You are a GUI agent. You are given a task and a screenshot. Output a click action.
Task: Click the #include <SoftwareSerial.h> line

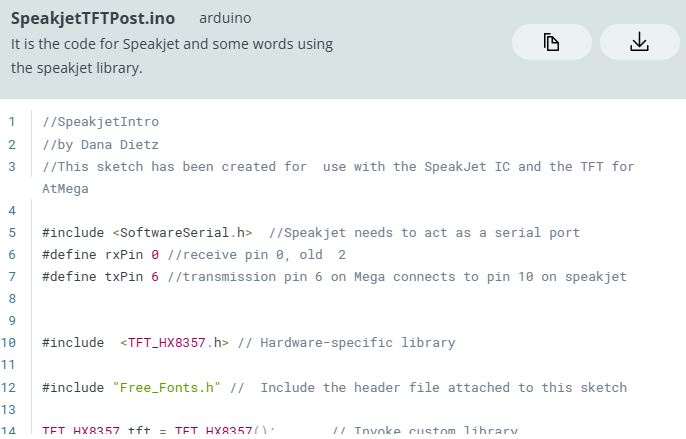tap(311, 232)
